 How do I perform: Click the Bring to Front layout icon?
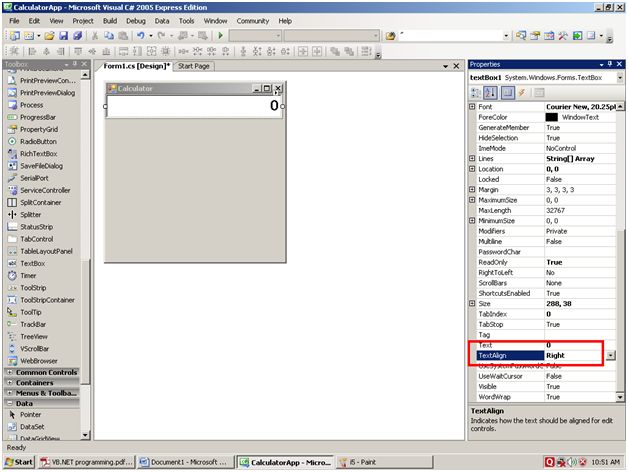pyautogui.click(x=335, y=51)
